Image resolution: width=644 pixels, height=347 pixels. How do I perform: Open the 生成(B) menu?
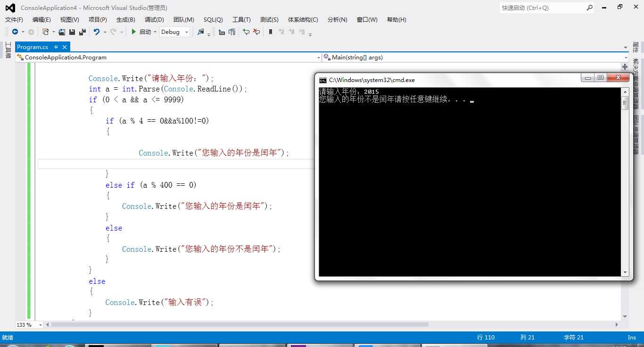[125, 20]
